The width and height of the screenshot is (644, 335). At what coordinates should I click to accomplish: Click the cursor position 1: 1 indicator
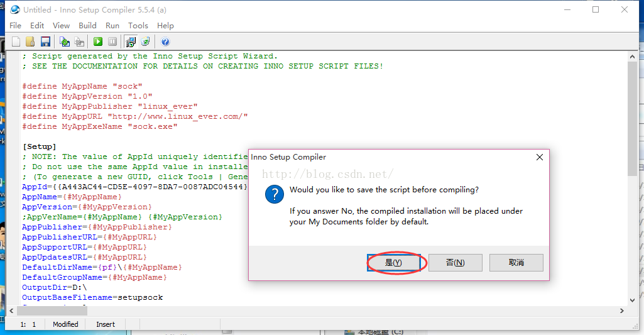click(x=28, y=324)
